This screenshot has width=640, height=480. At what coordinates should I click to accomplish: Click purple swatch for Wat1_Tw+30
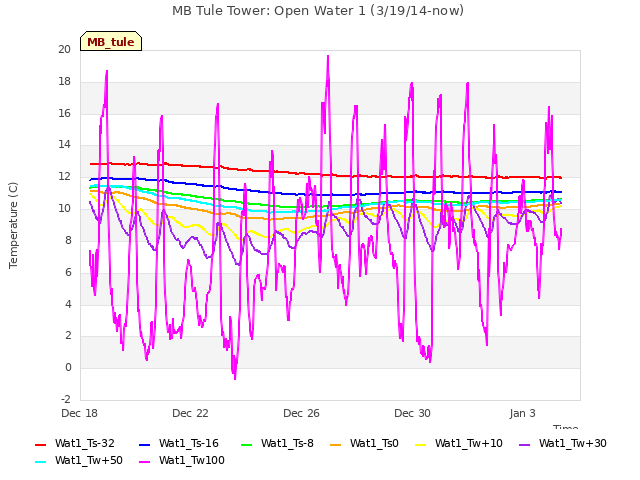(x=524, y=444)
